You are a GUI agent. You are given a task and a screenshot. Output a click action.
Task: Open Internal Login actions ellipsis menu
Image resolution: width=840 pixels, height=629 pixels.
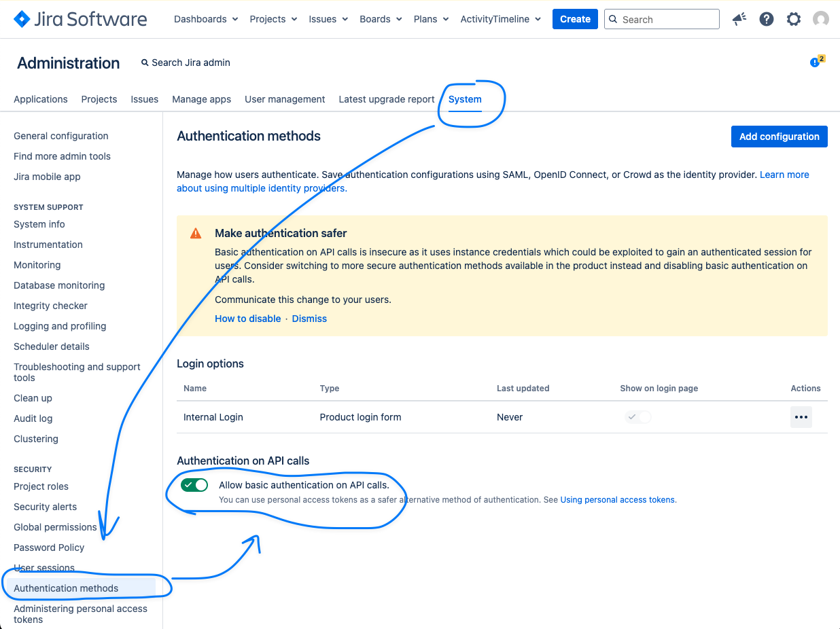point(801,417)
